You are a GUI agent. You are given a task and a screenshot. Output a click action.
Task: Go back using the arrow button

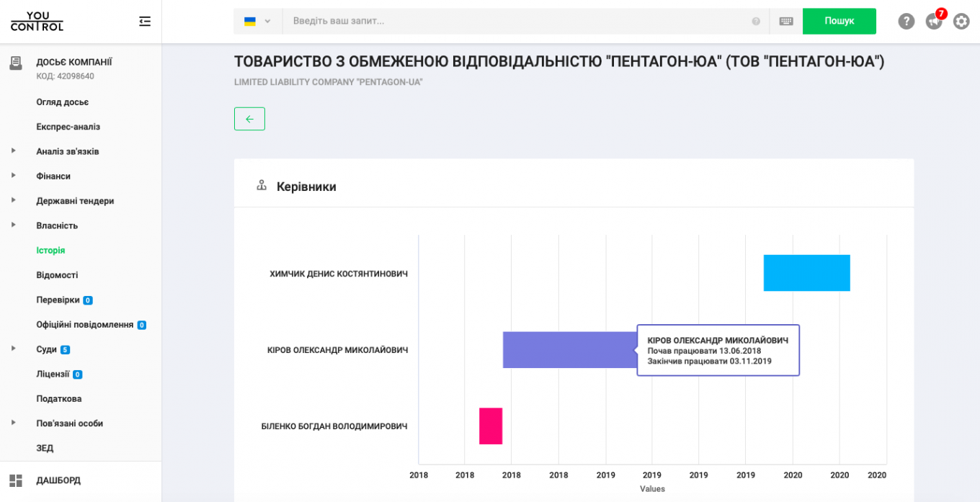click(x=249, y=119)
